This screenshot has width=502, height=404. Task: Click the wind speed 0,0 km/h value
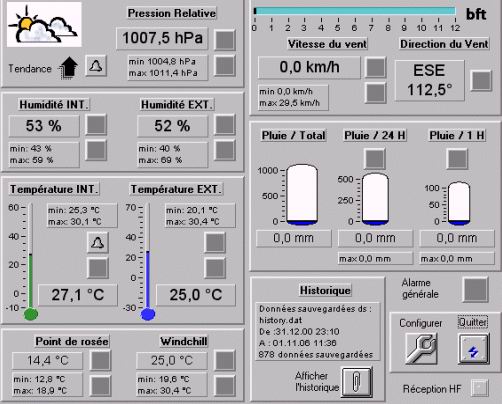[309, 67]
